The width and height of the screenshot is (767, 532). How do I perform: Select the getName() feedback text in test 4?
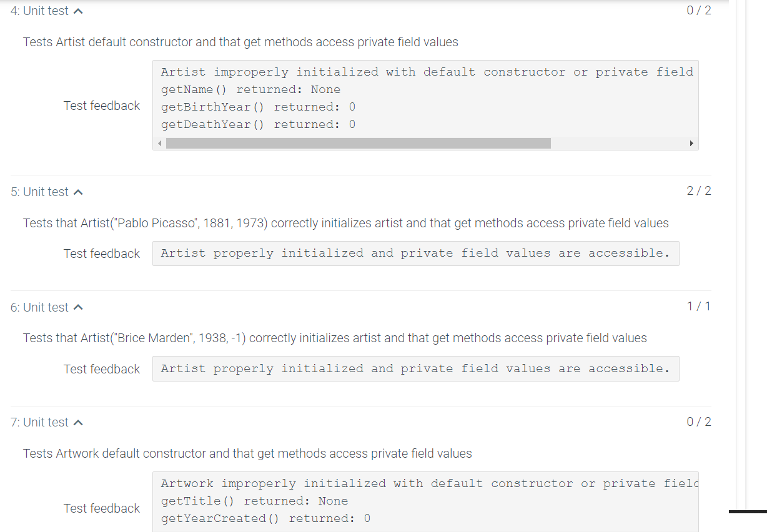click(x=250, y=89)
